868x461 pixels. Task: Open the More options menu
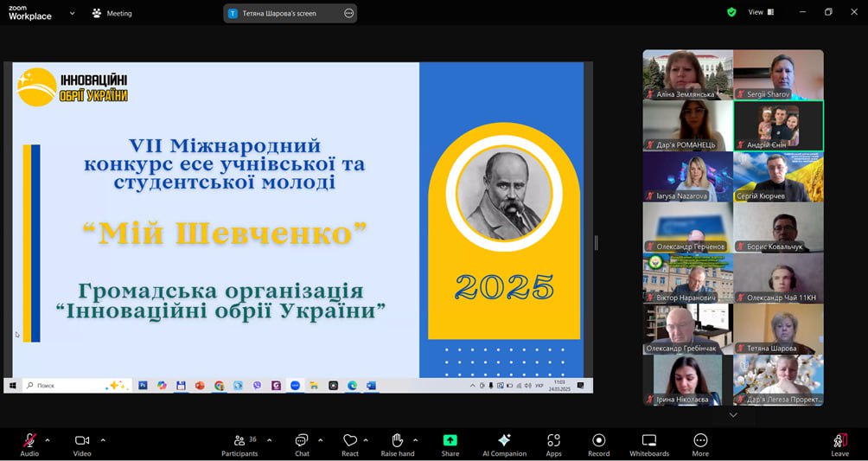point(700,445)
